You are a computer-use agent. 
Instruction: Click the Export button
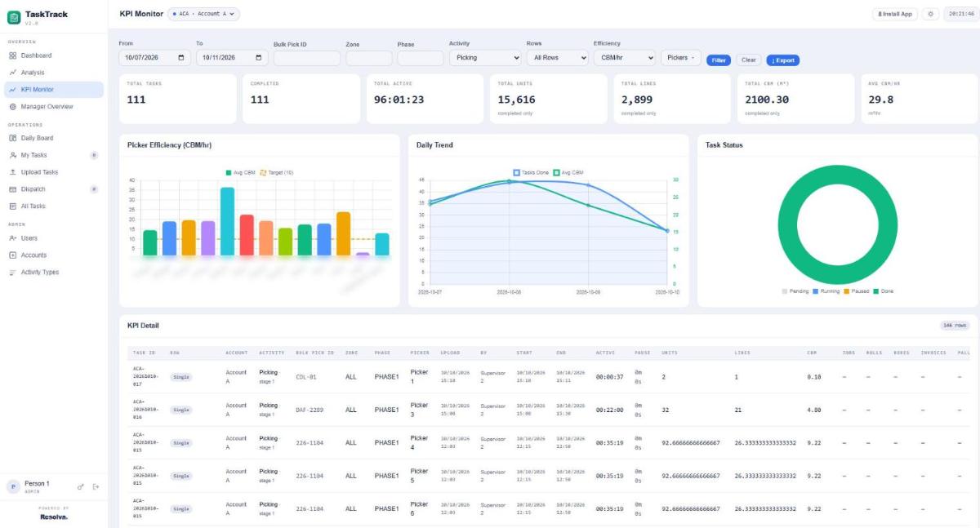782,60
